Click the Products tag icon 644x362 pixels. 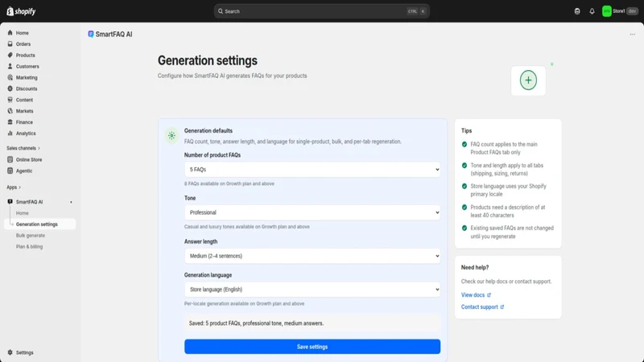point(10,55)
